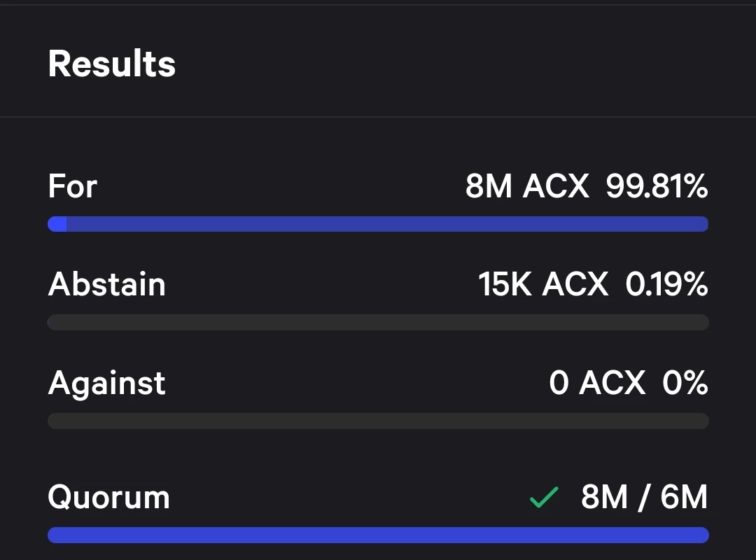Select the 0 ACX amount
Screen dimensions: 756x560
coord(597,383)
